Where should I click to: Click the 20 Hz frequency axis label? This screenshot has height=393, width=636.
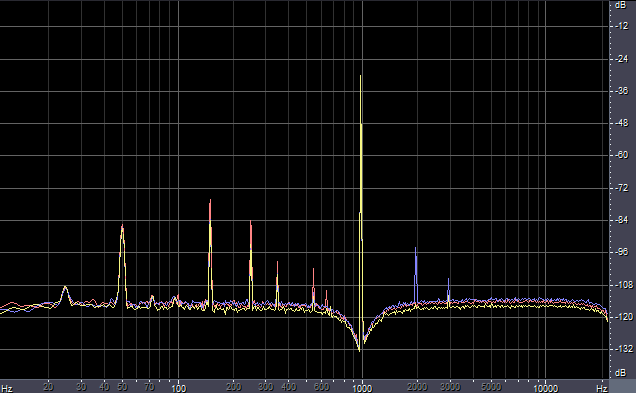(x=48, y=387)
